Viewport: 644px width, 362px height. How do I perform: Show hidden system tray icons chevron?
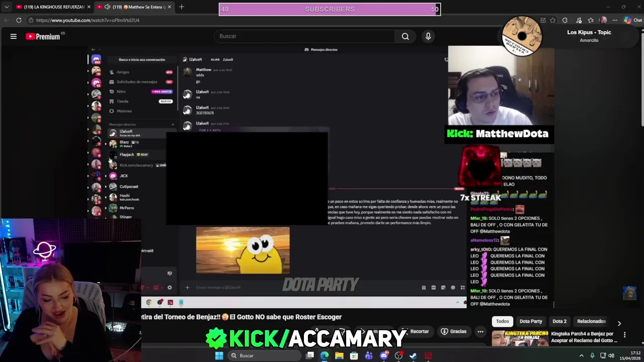click(x=582, y=355)
